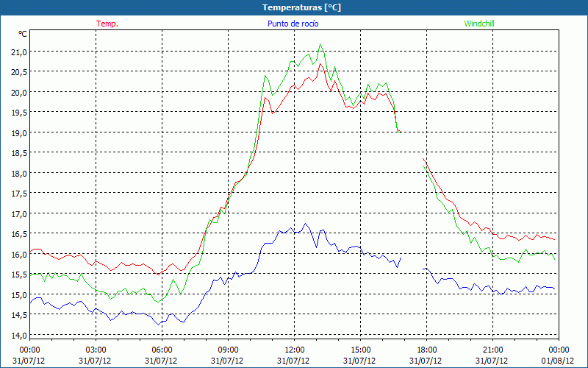Select the 12:00 time axis label
This screenshot has height=368, width=588.
pyautogui.click(x=295, y=350)
